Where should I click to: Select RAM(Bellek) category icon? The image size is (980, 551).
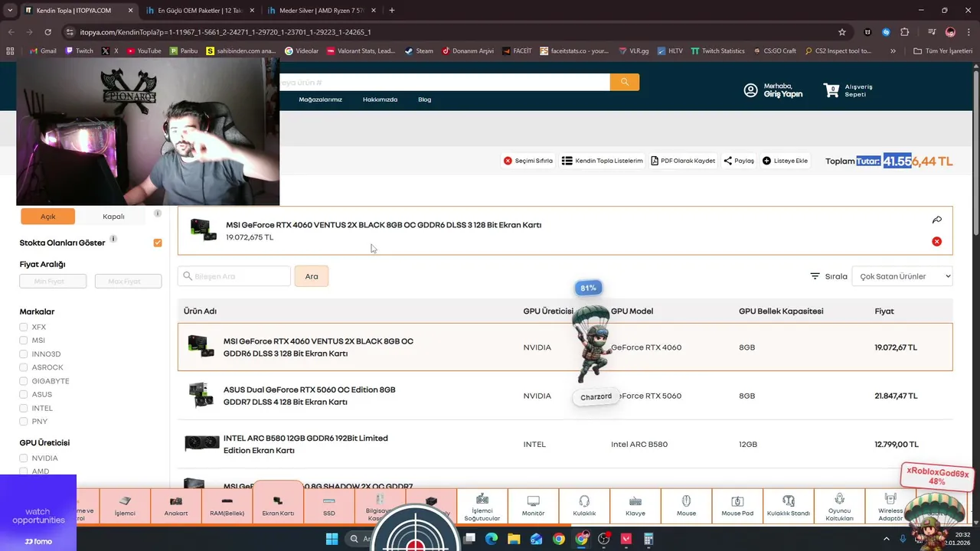coord(227,507)
